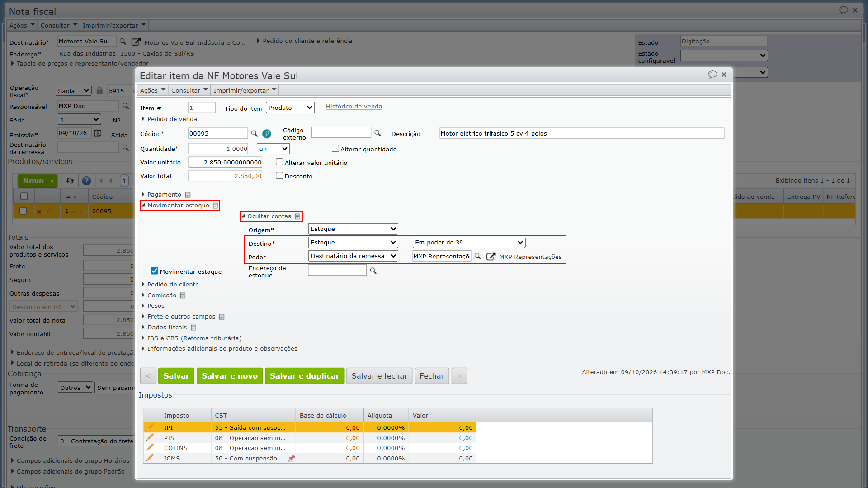Click the note icon next to Comissão

183,296
